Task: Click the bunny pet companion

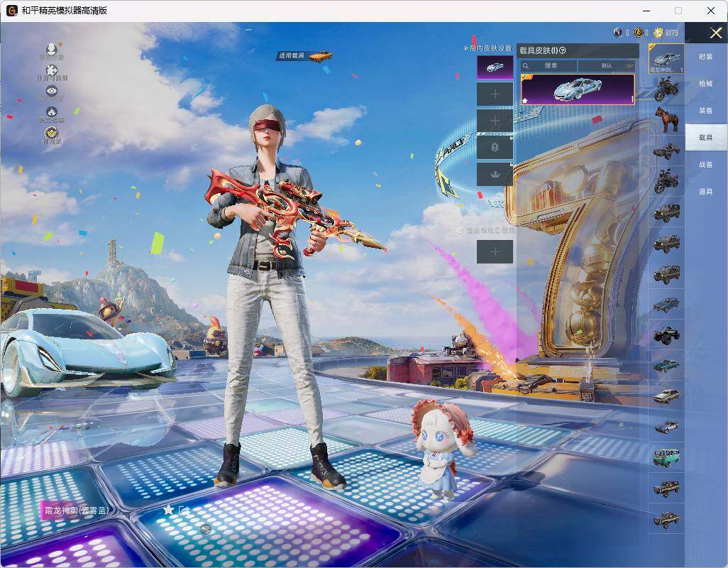Action: (x=442, y=447)
